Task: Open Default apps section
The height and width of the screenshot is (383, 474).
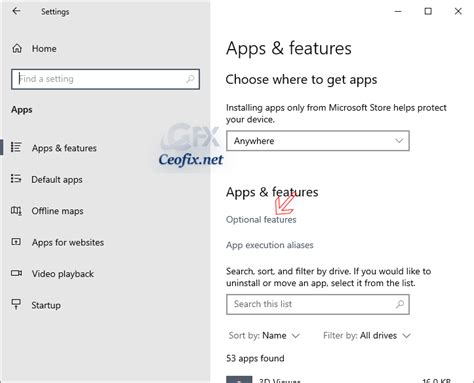Action: point(57,179)
